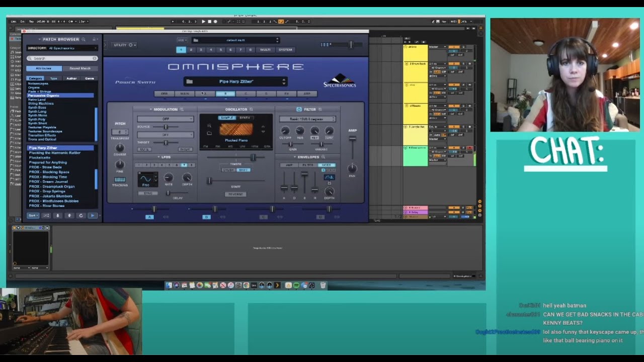The width and height of the screenshot is (644, 362).
Task: Click oscillator display magnifier icon
Action: point(209,126)
